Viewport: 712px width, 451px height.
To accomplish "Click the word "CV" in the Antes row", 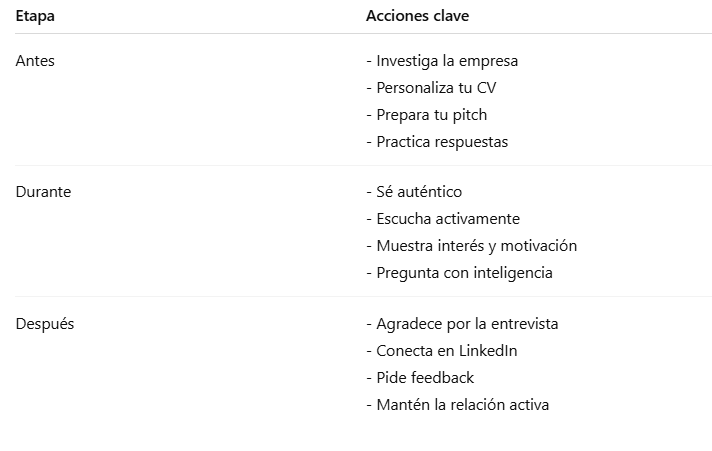I will pos(486,88).
